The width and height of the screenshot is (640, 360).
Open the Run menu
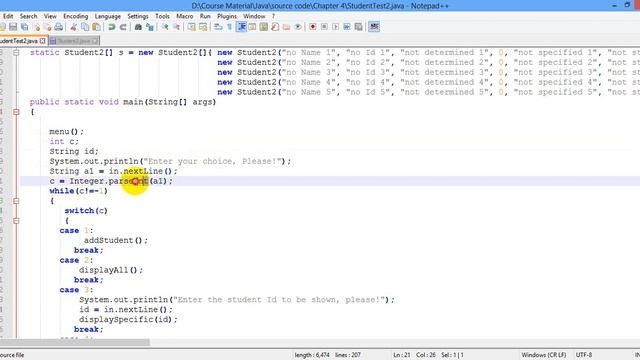[x=205, y=16]
